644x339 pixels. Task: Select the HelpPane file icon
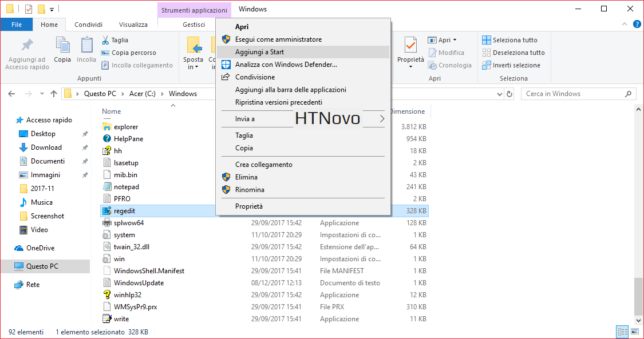(107, 138)
